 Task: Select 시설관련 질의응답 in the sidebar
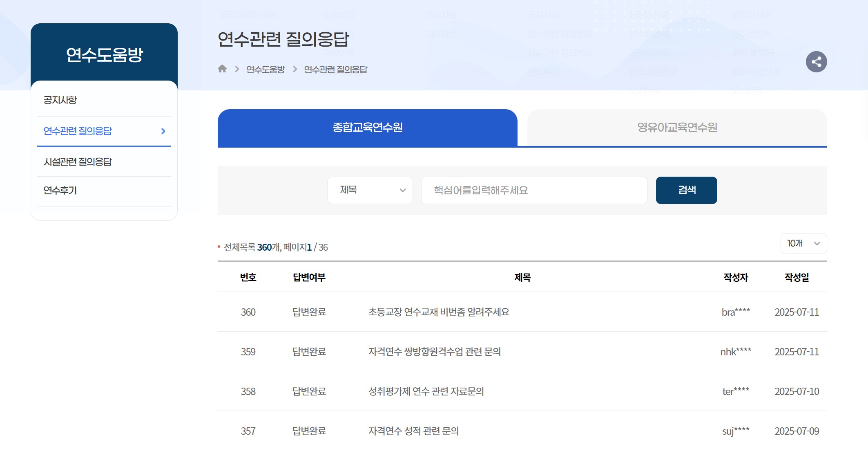click(x=78, y=162)
